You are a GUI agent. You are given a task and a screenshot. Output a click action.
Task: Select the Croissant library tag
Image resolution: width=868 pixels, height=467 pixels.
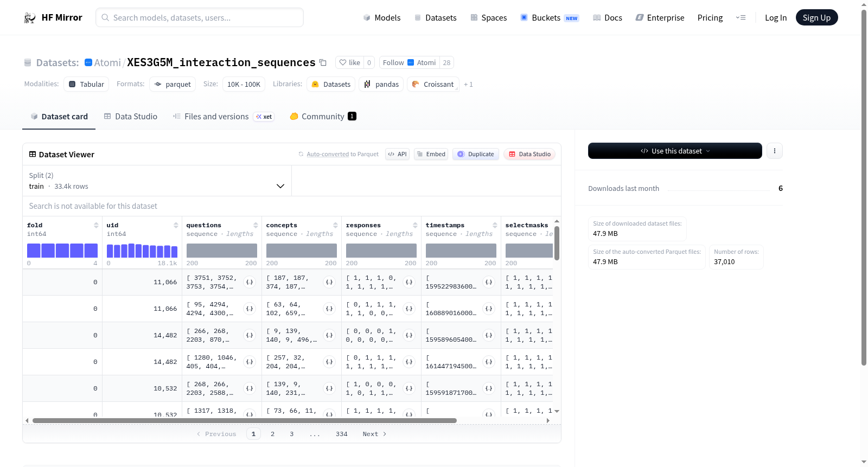433,84
